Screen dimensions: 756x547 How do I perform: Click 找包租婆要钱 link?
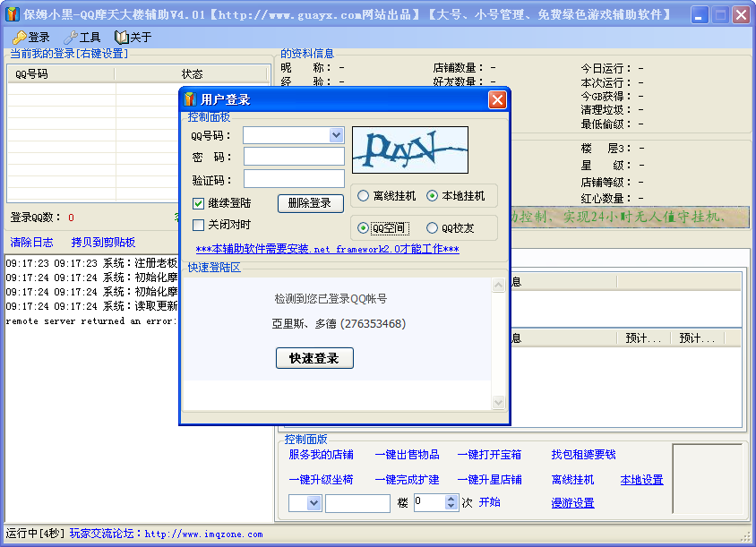(x=584, y=455)
